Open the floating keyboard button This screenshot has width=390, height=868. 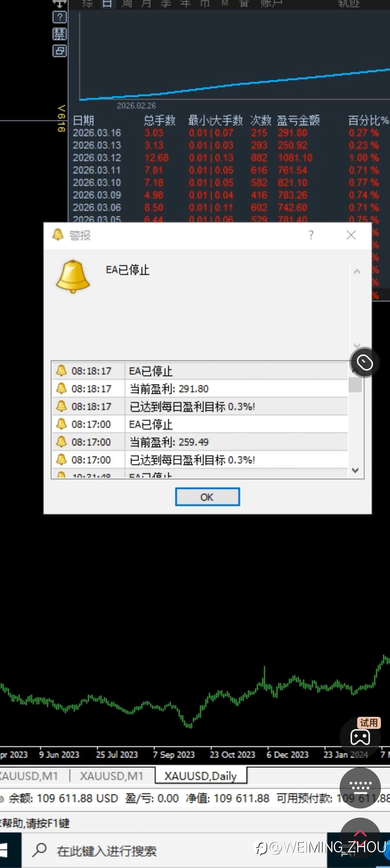click(x=360, y=788)
